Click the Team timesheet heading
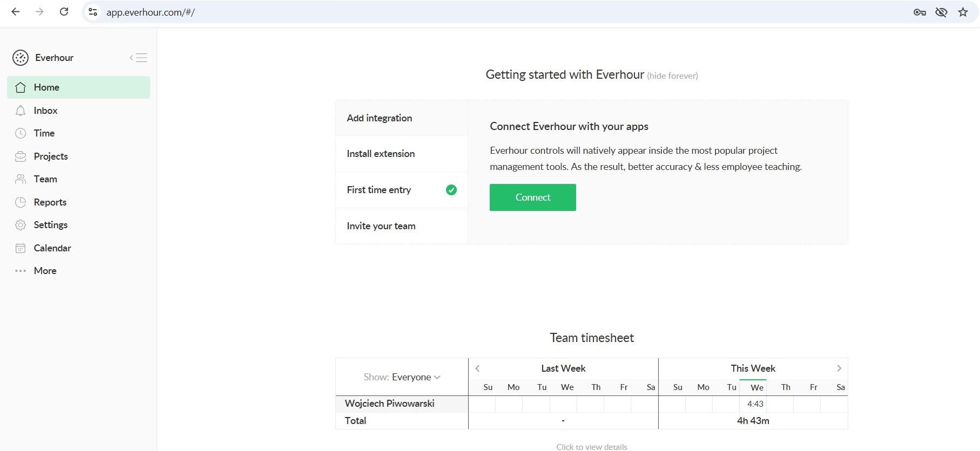 pos(592,338)
